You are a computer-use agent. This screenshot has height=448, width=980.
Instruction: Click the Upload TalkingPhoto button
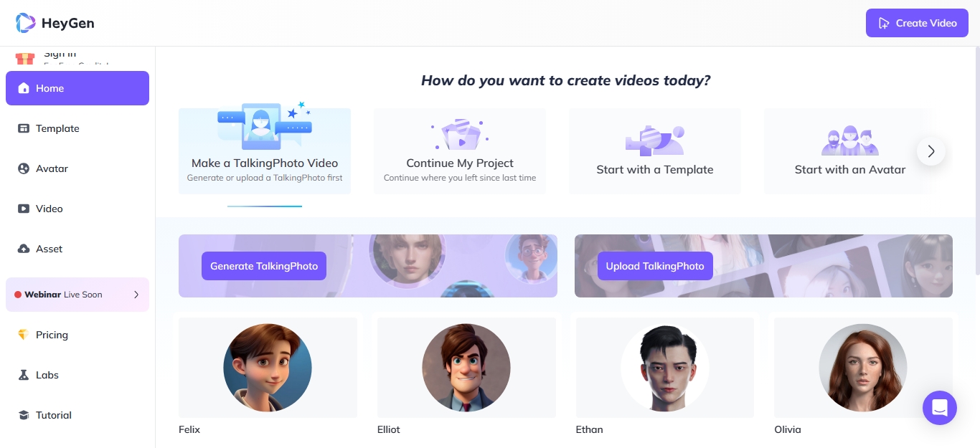point(655,266)
